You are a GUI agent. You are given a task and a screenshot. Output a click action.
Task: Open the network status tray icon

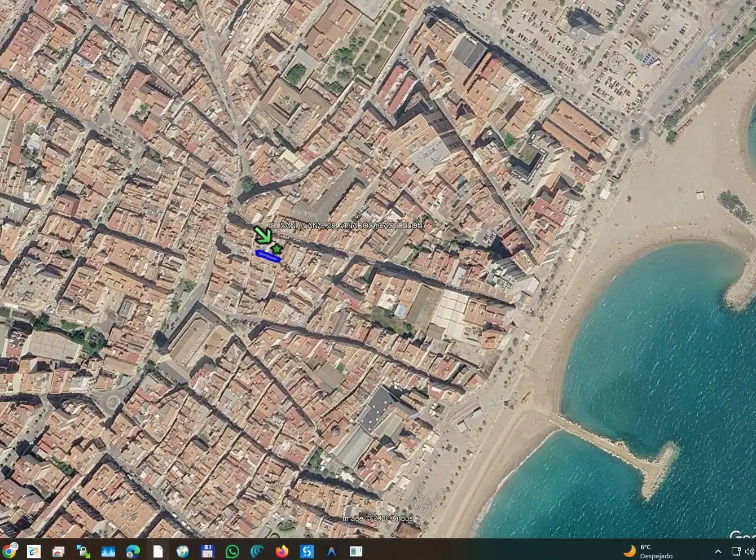click(736, 551)
